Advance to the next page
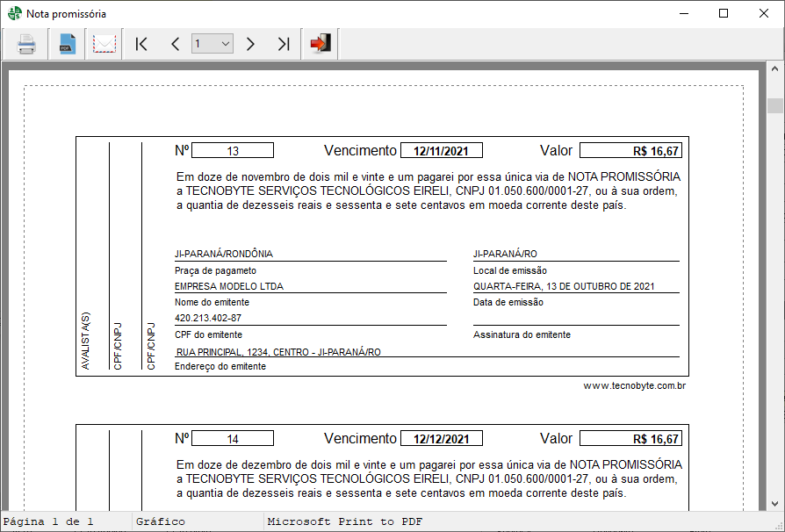Viewport: 785px width, 532px height. (x=251, y=43)
